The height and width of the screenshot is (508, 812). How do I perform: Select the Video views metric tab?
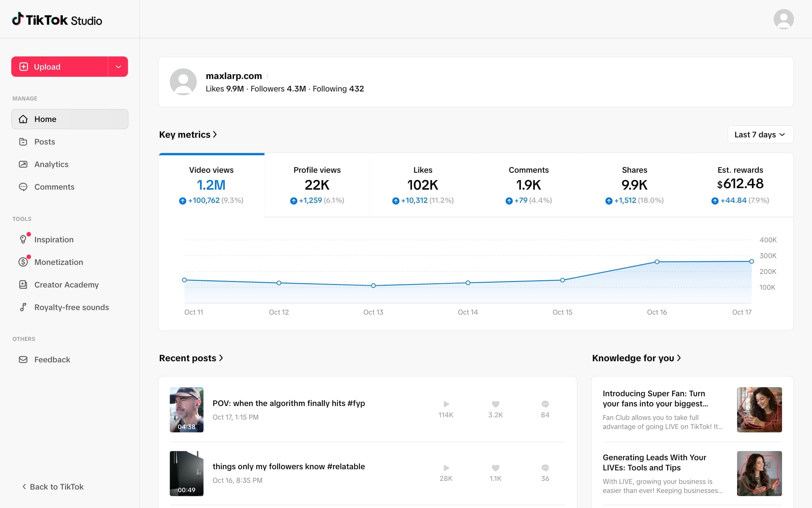(211, 185)
